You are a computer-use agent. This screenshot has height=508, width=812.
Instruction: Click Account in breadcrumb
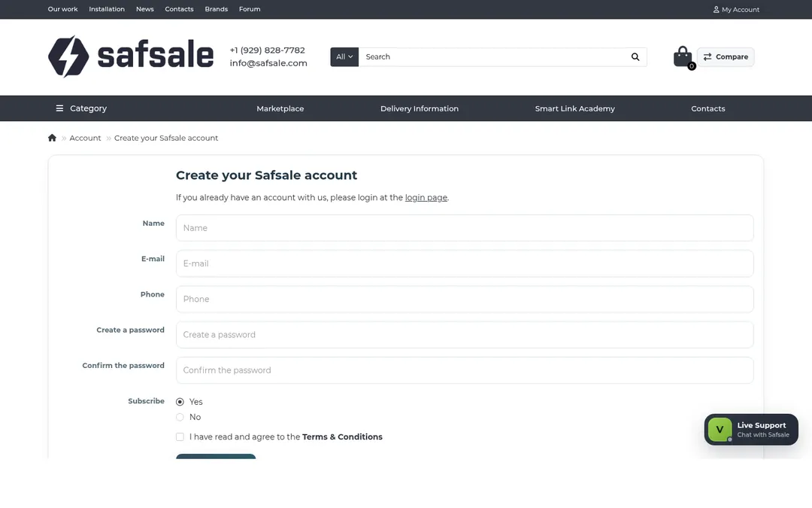[85, 138]
